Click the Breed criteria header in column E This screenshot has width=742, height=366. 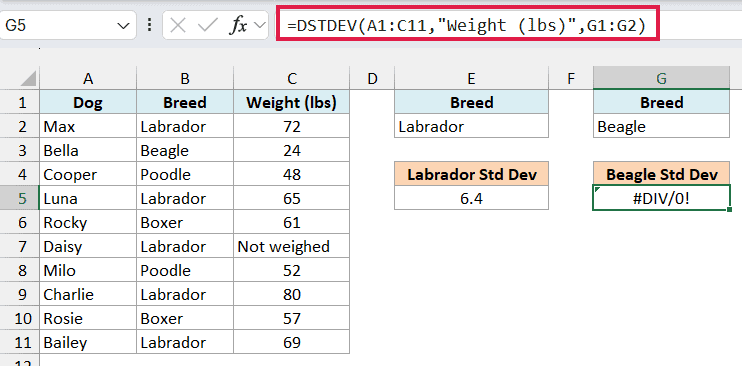pos(471,102)
